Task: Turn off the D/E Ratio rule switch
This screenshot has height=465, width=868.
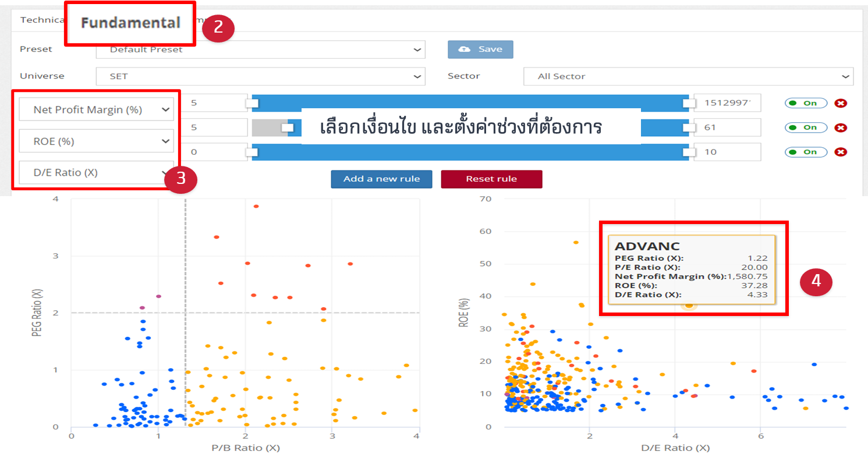Action: click(806, 152)
